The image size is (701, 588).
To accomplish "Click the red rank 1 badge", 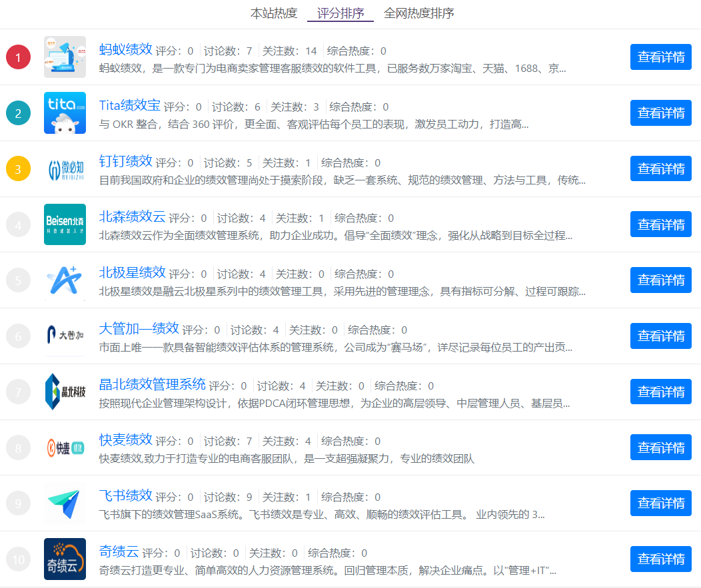I will click(19, 57).
